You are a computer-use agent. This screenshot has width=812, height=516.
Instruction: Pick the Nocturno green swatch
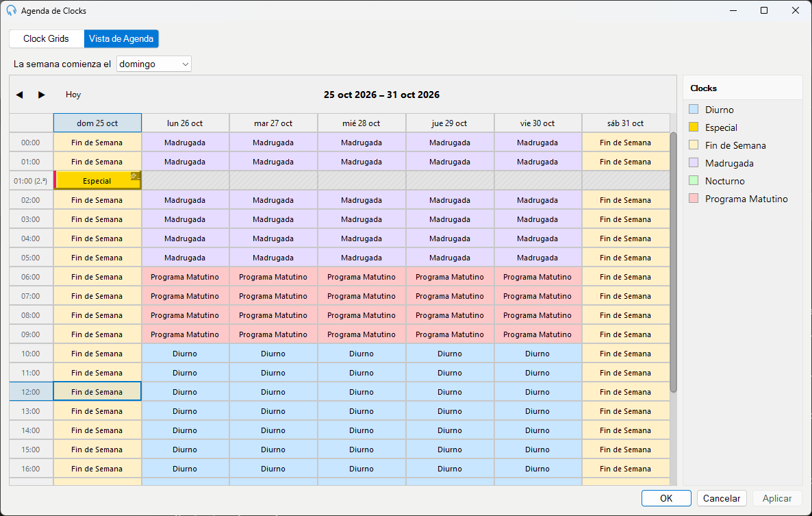[694, 181]
